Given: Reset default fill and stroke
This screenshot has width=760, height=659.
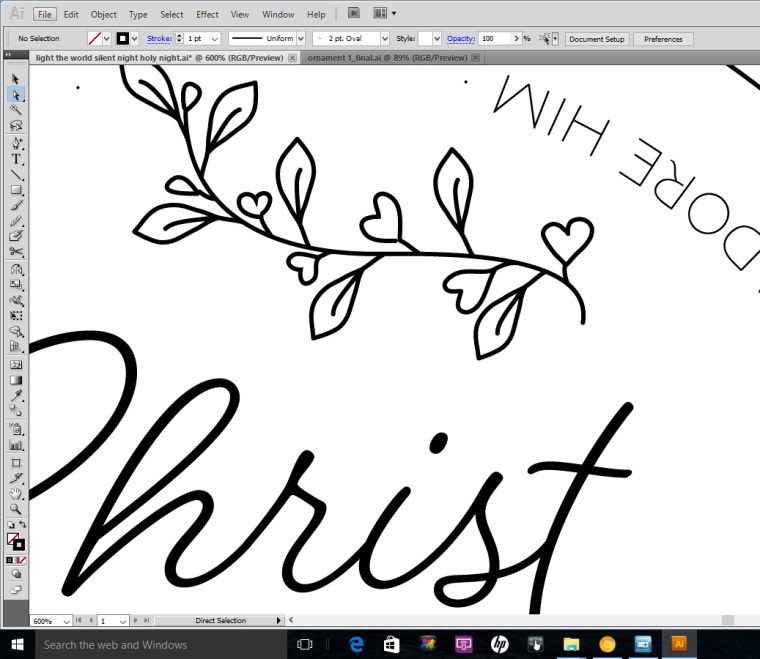Looking at the screenshot, I should click(10, 525).
